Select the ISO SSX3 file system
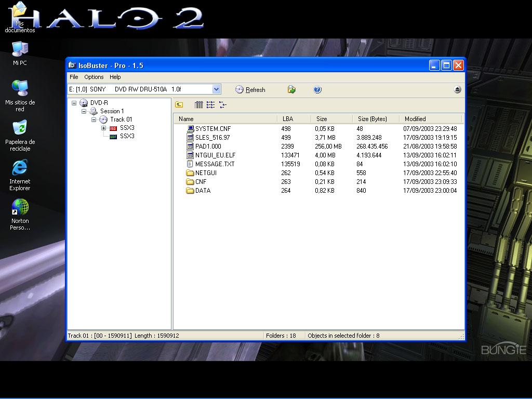 pyautogui.click(x=127, y=128)
